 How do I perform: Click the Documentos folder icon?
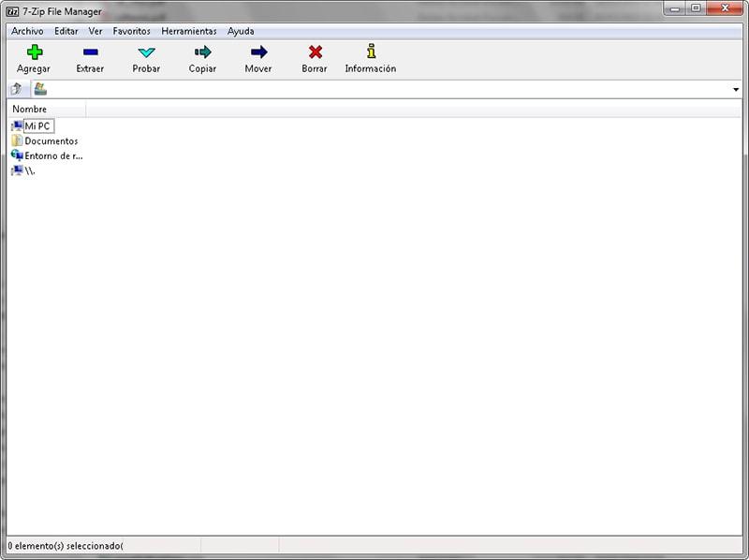pyautogui.click(x=17, y=140)
